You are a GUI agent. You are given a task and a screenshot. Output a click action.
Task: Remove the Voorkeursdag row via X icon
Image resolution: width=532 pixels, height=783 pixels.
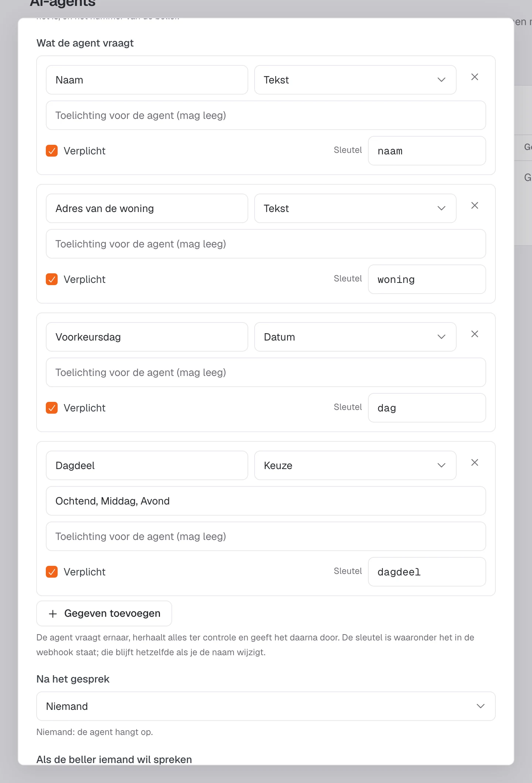(475, 334)
